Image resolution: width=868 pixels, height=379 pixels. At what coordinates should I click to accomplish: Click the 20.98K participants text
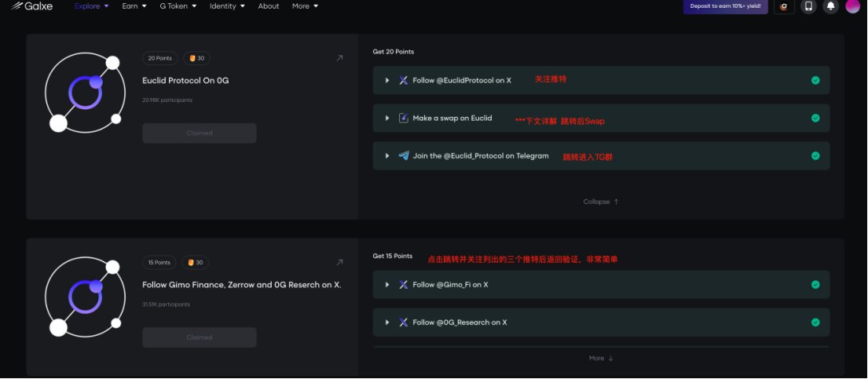click(167, 100)
